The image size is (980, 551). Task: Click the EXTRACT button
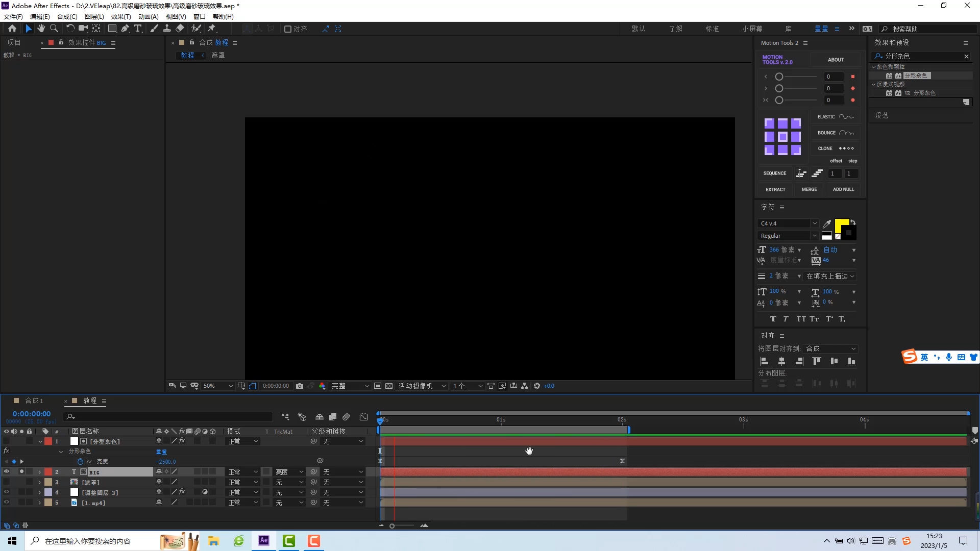coord(775,189)
